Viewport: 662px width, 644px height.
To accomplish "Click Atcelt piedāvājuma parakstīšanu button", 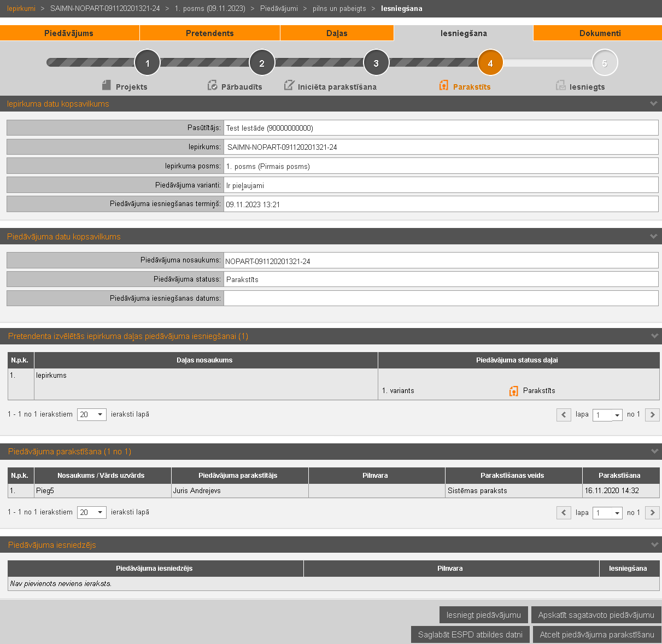I will (597, 635).
